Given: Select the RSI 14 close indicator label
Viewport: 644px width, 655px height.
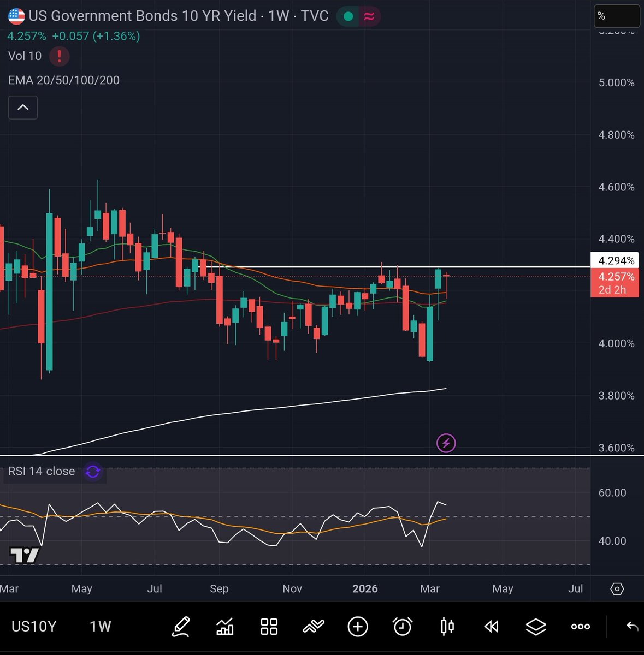Looking at the screenshot, I should (42, 471).
